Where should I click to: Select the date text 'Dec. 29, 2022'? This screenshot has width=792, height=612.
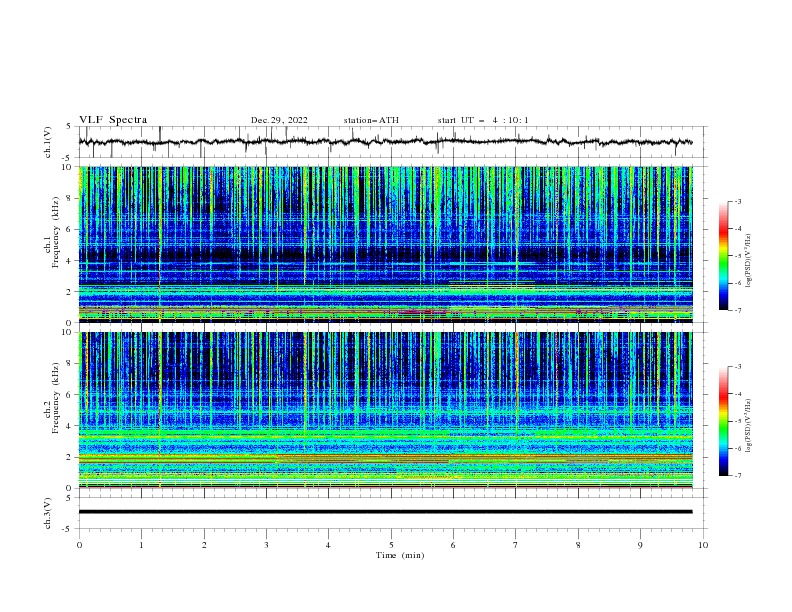(279, 120)
